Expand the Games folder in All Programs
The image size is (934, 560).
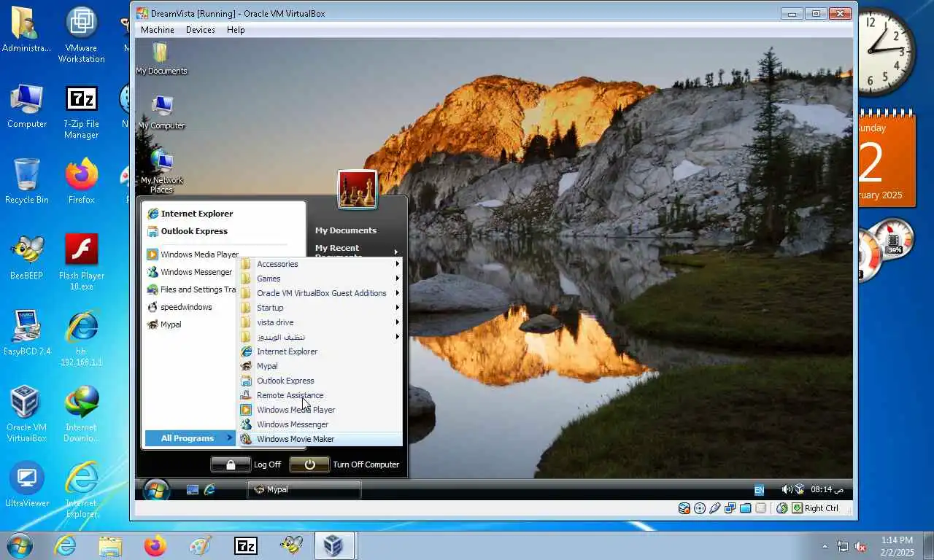[320, 279]
